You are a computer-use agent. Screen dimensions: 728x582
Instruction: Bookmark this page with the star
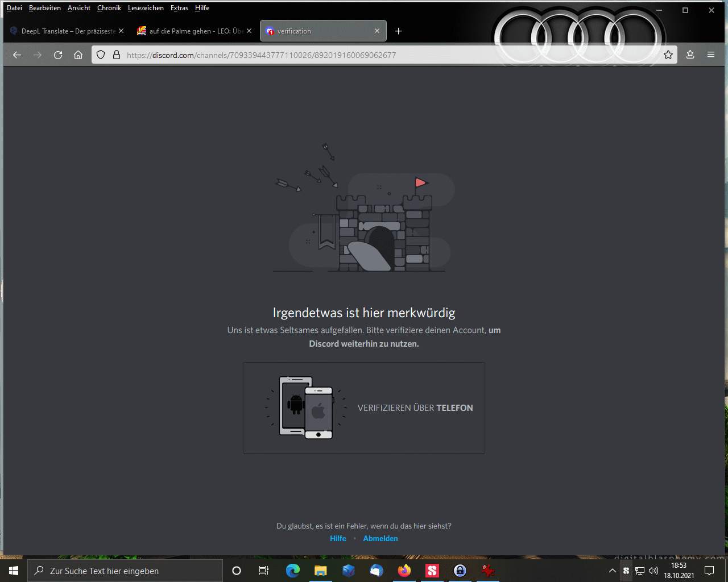pos(668,55)
